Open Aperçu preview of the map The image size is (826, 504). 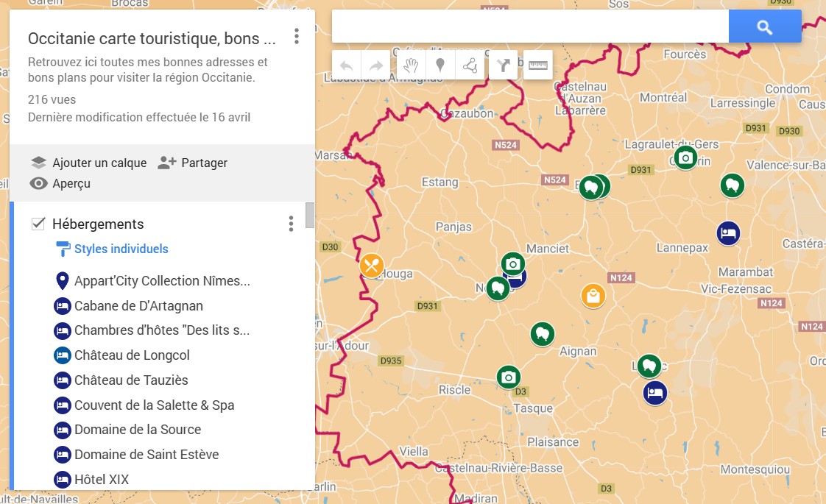60,183
